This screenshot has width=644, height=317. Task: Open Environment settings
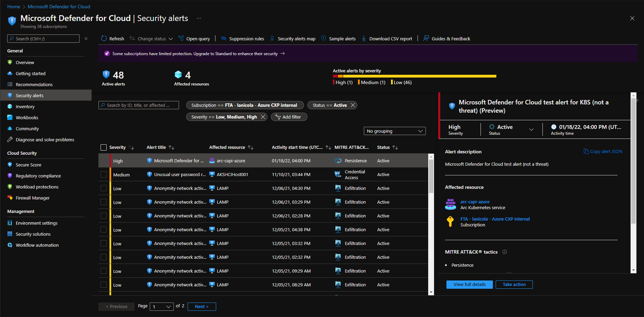(x=36, y=223)
